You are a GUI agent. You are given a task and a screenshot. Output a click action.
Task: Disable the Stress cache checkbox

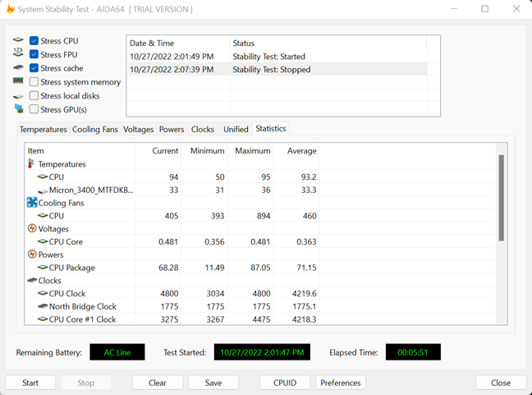34,68
